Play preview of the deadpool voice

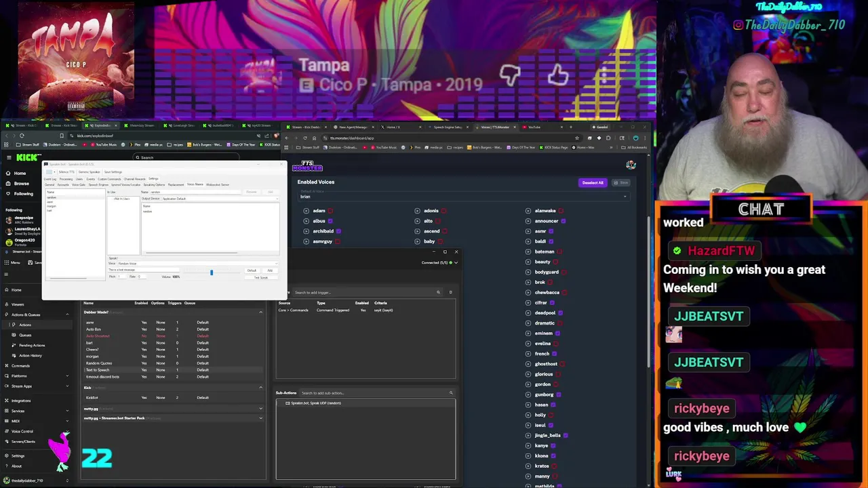(x=528, y=312)
